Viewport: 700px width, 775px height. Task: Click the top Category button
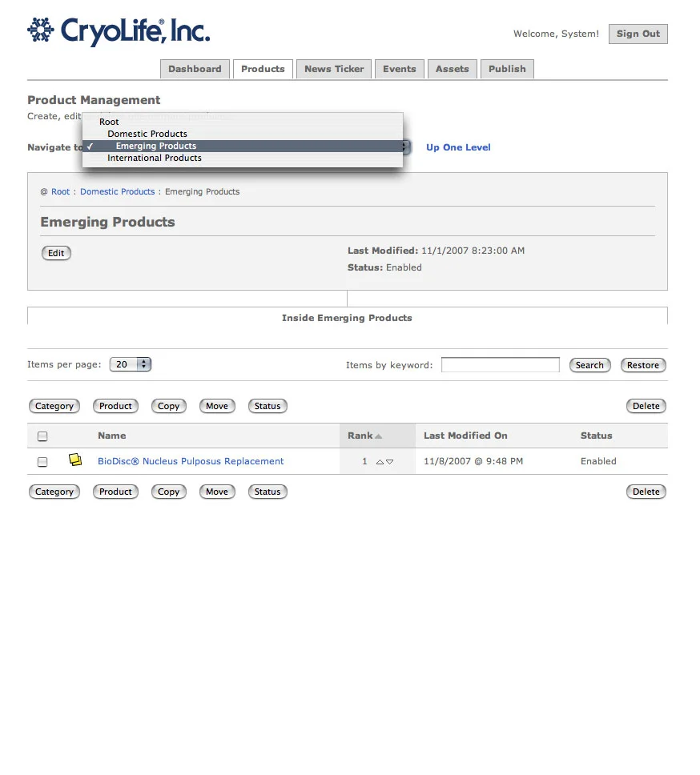point(54,406)
